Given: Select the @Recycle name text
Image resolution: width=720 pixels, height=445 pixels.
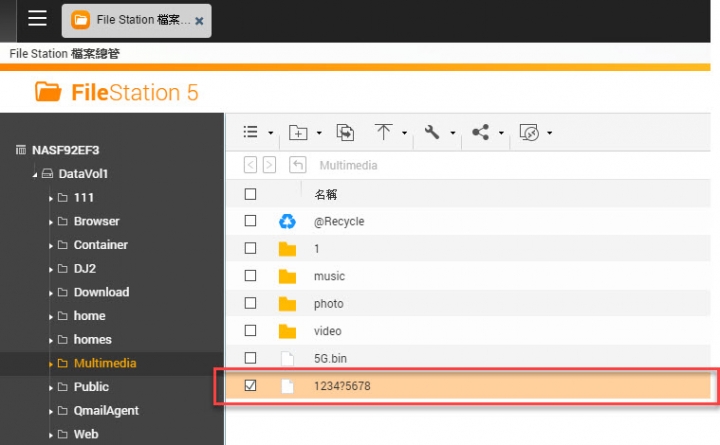Looking at the screenshot, I should 339,221.
